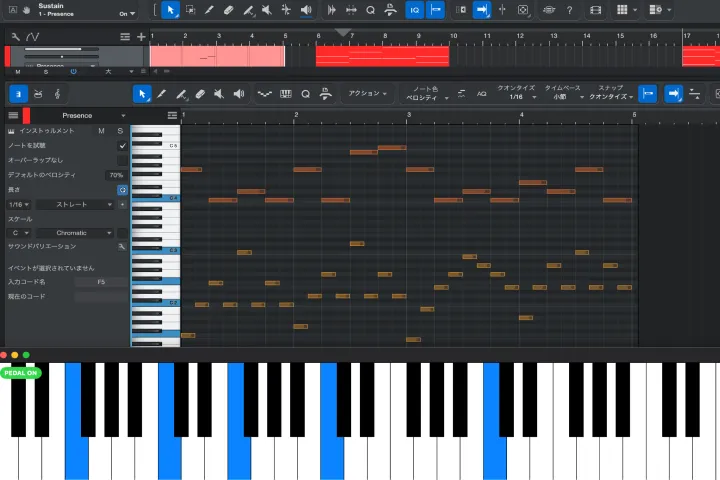Click the macro toolbar icon next to Q
This screenshot has width=720, height=480.
[x=390, y=10]
